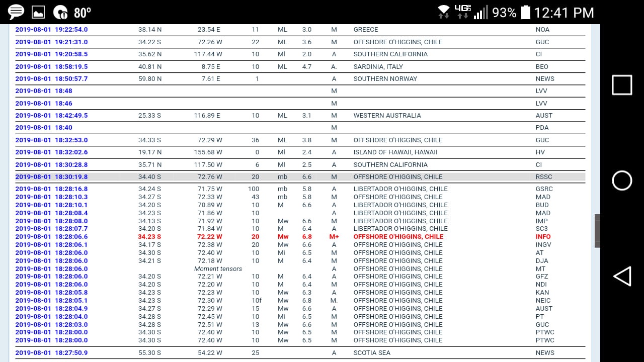Viewport: 644px width, 362px height.
Task: Open the 2019-08-01 18:28:08.4 MAD solution link
Action: point(51,213)
